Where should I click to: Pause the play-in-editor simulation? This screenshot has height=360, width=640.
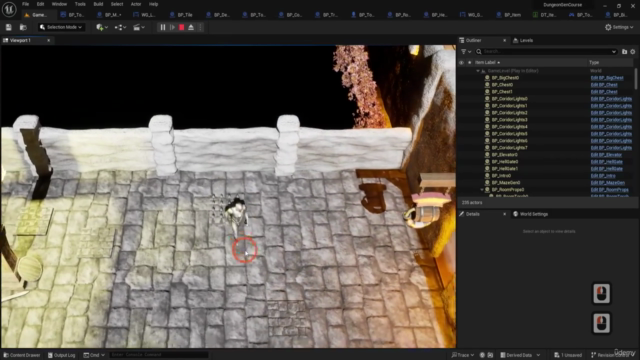click(163, 27)
